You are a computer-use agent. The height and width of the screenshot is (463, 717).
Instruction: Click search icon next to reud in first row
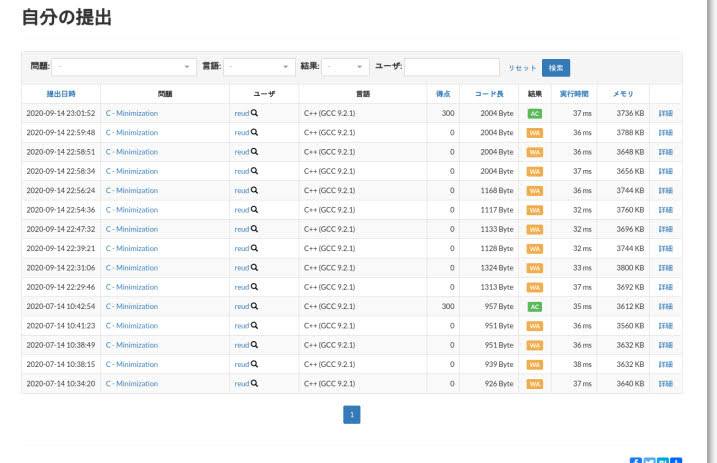(254, 113)
